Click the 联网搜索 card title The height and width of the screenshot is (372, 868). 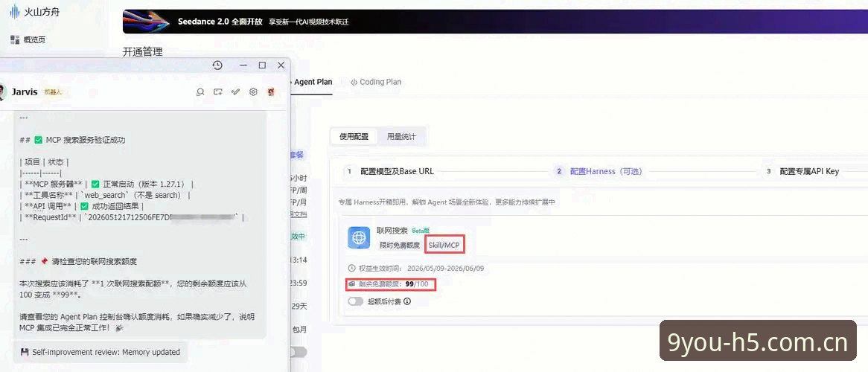pos(394,231)
